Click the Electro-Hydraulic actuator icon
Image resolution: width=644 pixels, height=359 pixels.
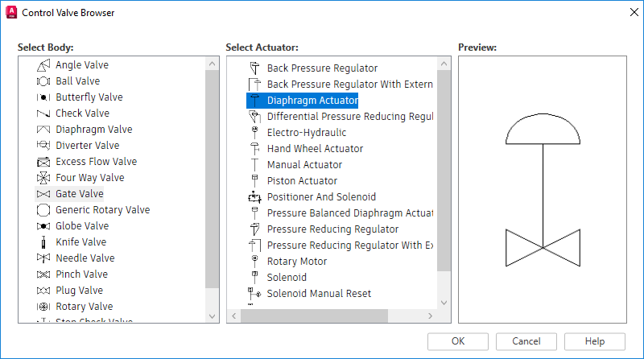point(254,133)
